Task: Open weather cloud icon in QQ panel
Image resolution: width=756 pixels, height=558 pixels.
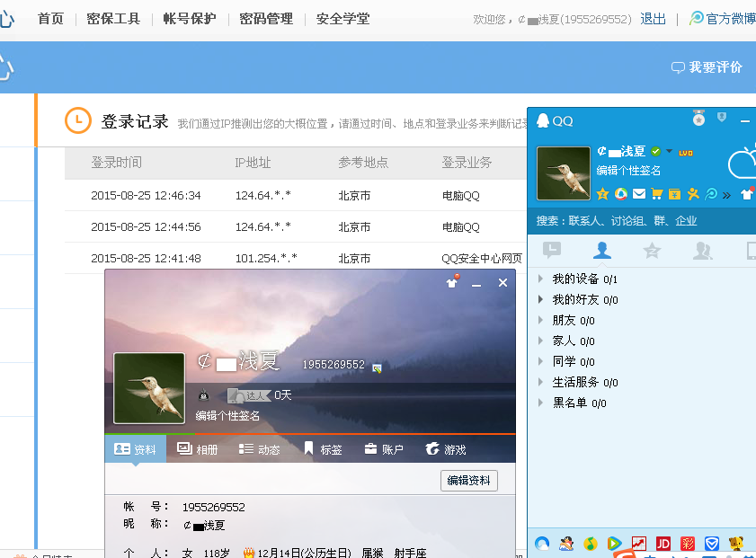Action: click(742, 163)
